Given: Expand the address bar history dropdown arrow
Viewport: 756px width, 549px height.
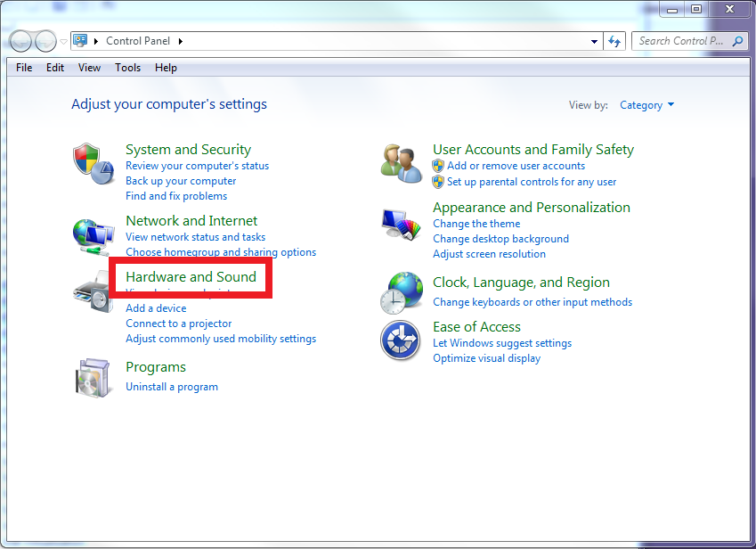Looking at the screenshot, I should coord(595,41).
